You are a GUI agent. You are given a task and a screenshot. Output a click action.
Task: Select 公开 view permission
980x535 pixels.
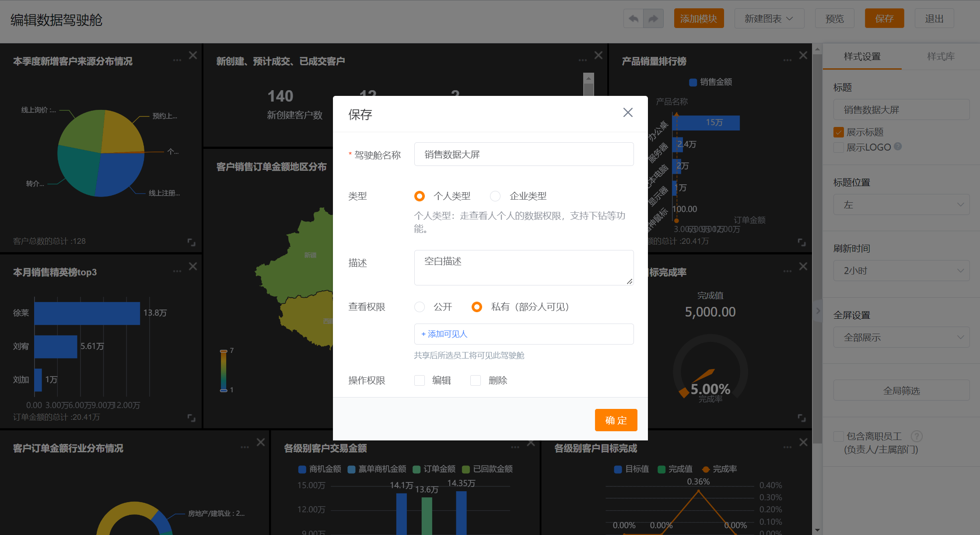pyautogui.click(x=420, y=307)
